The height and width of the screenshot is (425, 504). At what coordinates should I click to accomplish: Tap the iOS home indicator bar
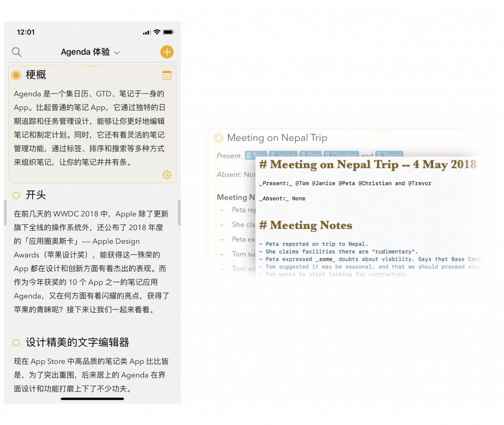point(92,399)
